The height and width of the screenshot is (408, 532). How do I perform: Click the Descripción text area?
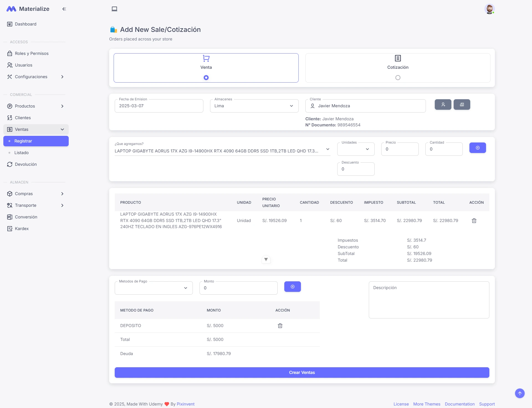429,300
